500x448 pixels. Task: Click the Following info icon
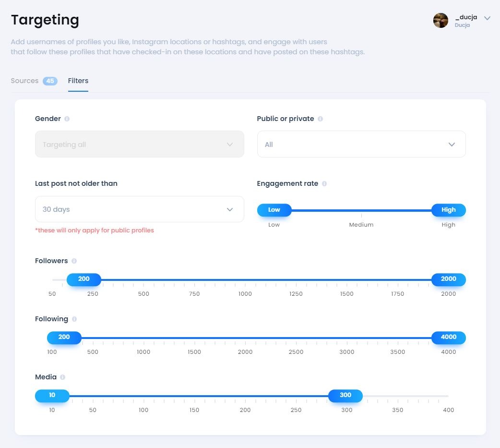coord(74,319)
